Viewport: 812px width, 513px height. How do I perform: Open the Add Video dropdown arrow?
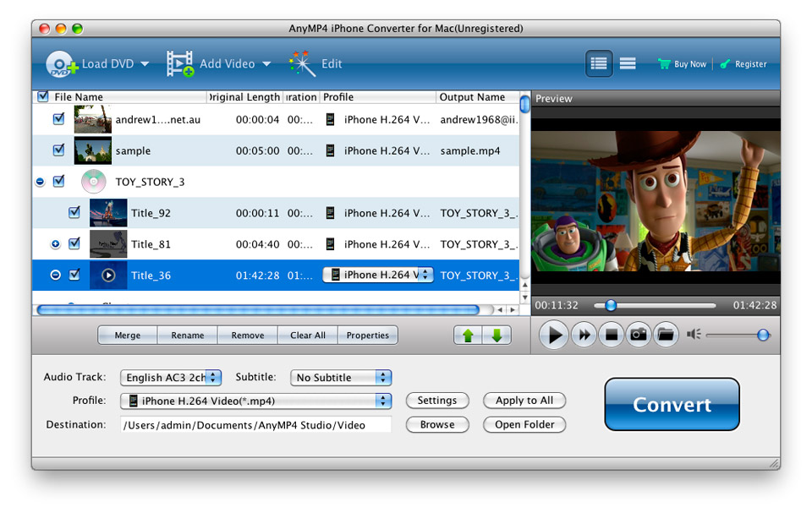point(266,64)
